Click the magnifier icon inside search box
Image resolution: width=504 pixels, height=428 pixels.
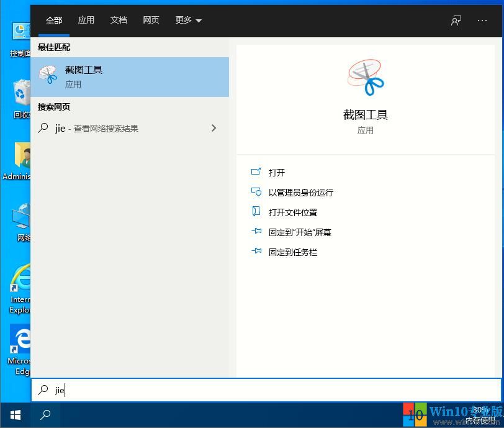(43, 389)
